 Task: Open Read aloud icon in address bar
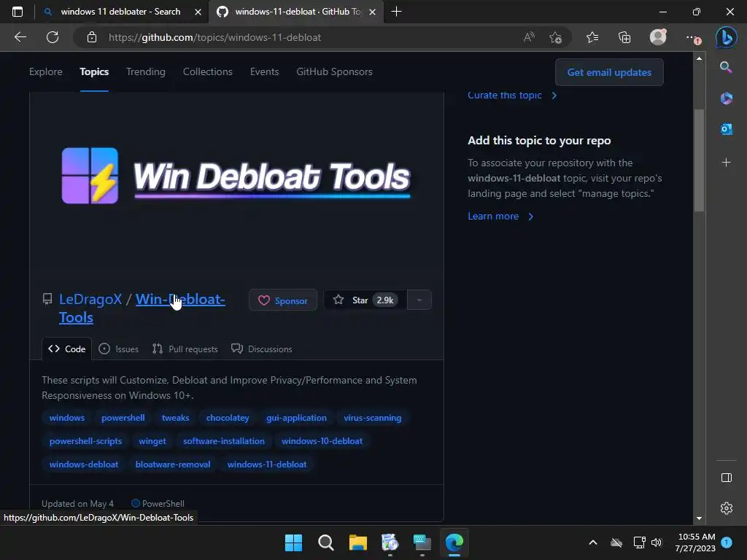(529, 37)
